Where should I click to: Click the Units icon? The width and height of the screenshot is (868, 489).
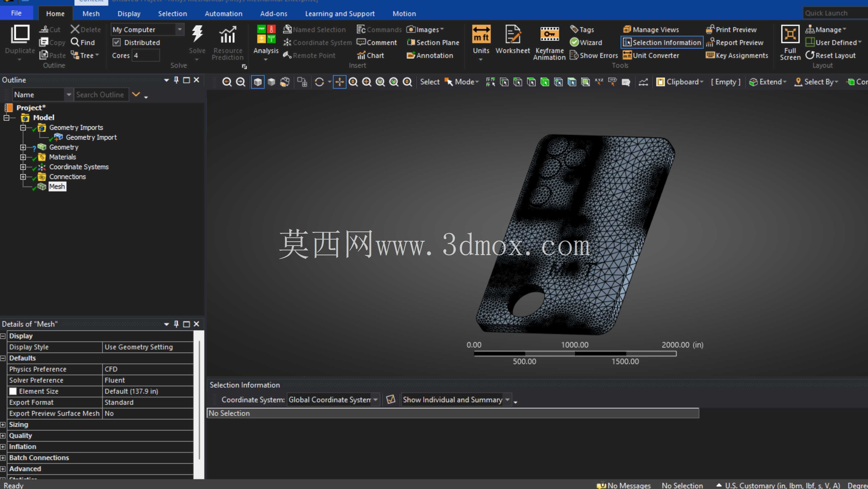(x=481, y=34)
